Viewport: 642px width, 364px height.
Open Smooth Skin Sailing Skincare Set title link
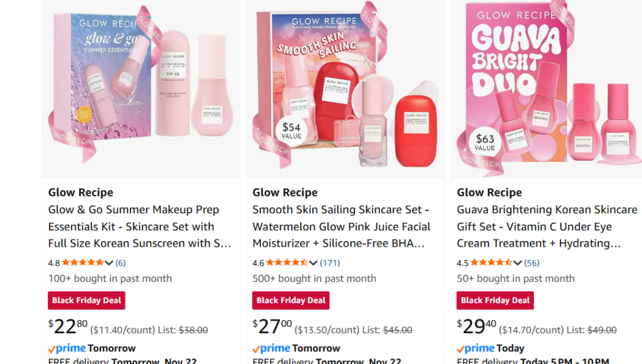pyautogui.click(x=341, y=227)
